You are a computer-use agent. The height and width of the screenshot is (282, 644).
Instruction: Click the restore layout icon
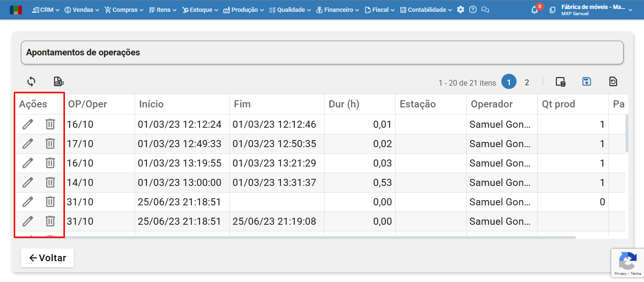tap(613, 81)
